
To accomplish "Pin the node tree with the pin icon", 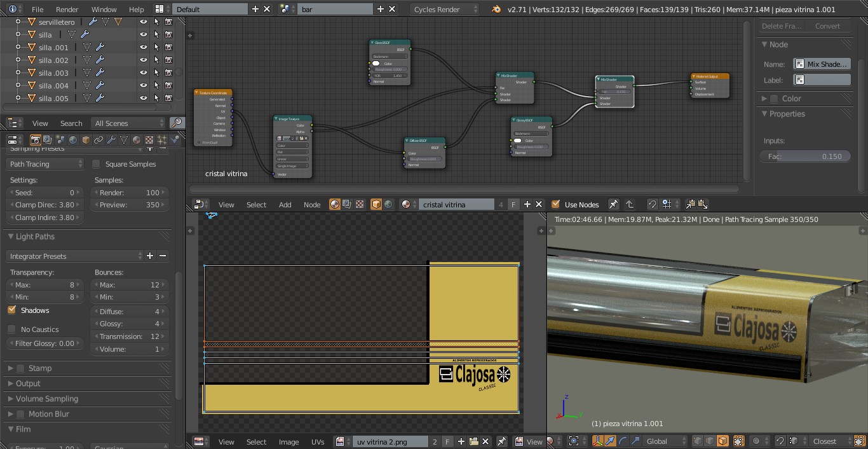I will [613, 204].
